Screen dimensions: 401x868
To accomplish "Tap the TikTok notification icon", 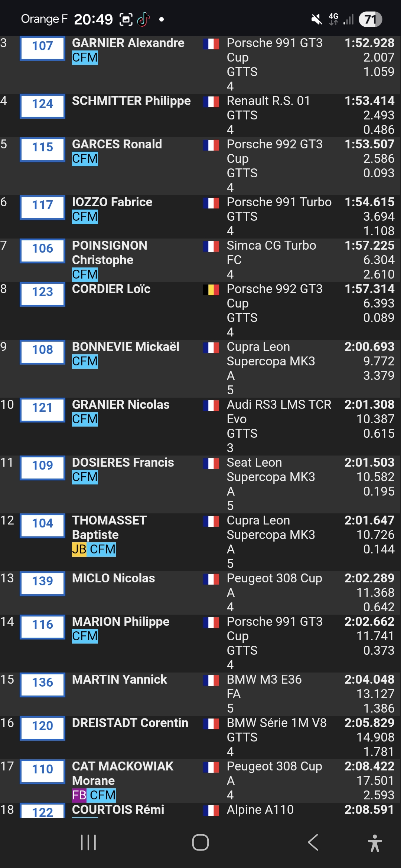I will click(x=143, y=19).
